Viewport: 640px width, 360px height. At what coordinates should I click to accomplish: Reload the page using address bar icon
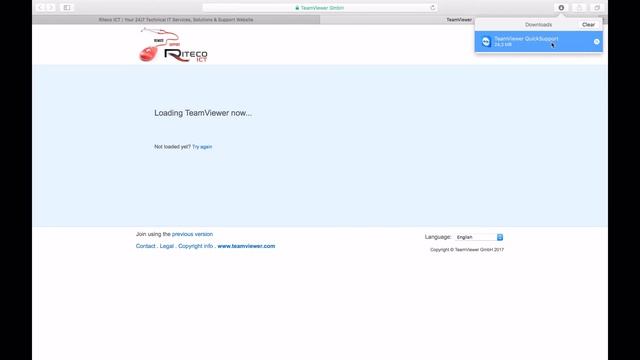tap(433, 8)
